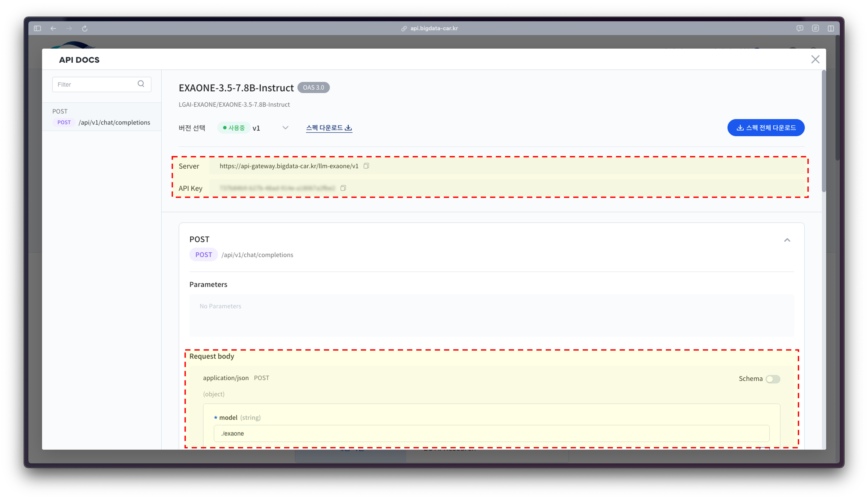Click the LGAI-EXAONE/EXAONE-3.5-7.8B-Instruct subtitle
Image resolution: width=868 pixels, height=500 pixels.
tap(234, 104)
